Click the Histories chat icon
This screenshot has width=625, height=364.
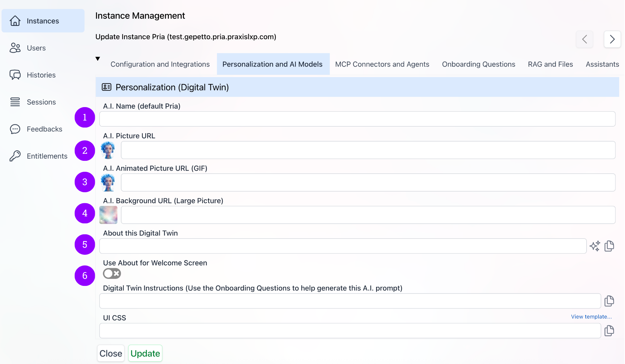point(15,75)
